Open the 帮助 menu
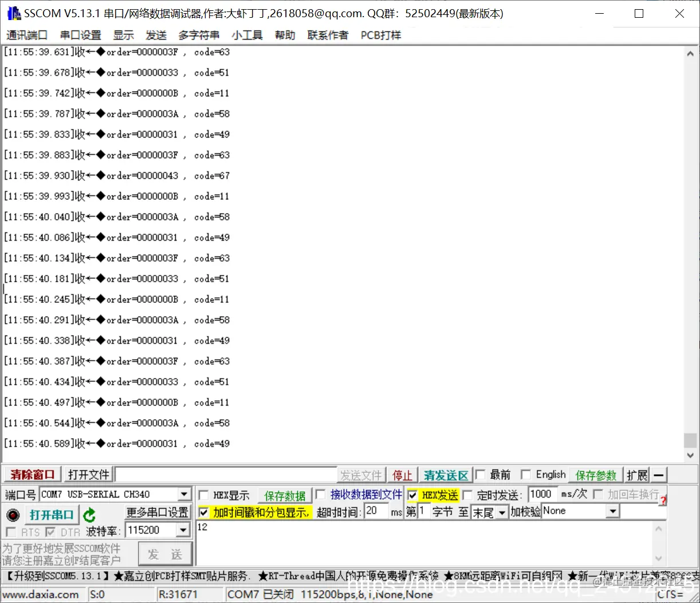The height and width of the screenshot is (603, 700). 285,35
